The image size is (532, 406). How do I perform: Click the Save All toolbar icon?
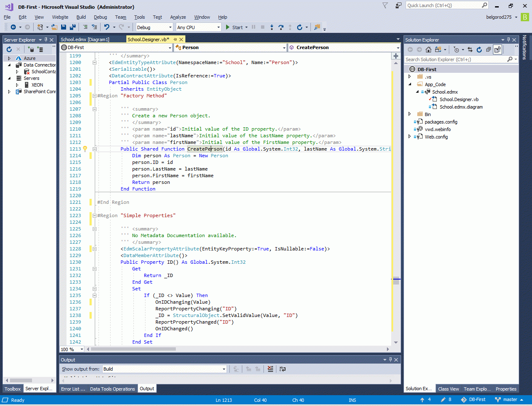click(73, 27)
